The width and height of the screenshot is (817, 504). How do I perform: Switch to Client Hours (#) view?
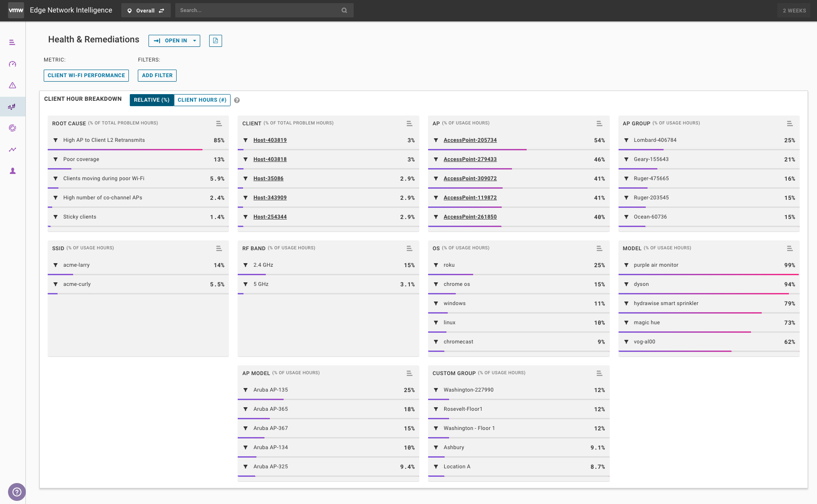[x=202, y=100]
